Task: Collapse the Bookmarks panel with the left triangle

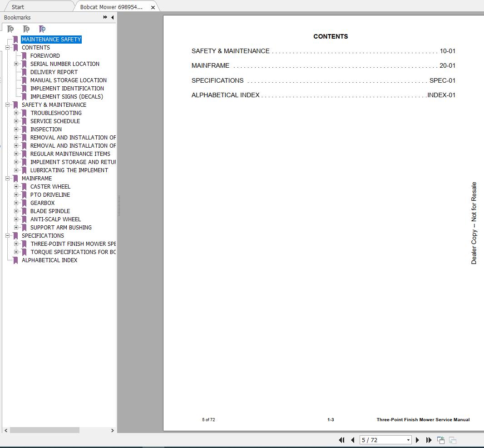Action: pyautogui.click(x=112, y=17)
